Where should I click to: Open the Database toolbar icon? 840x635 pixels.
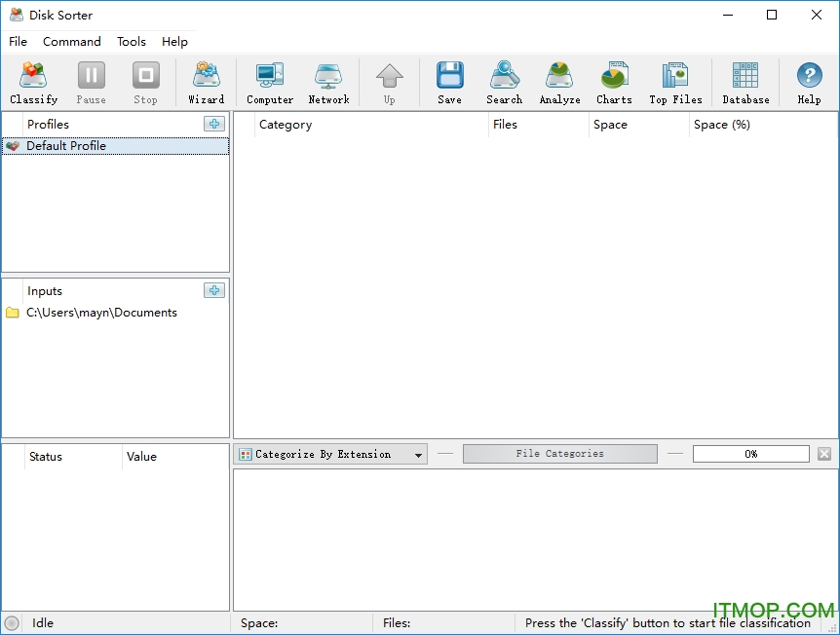click(x=745, y=83)
